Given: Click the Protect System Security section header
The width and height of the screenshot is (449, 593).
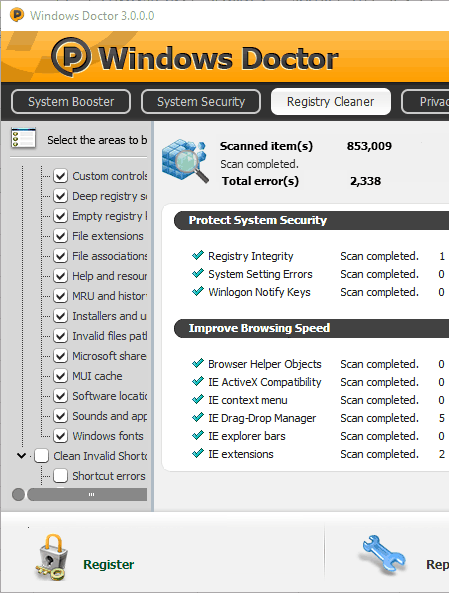Looking at the screenshot, I should 311,220.
